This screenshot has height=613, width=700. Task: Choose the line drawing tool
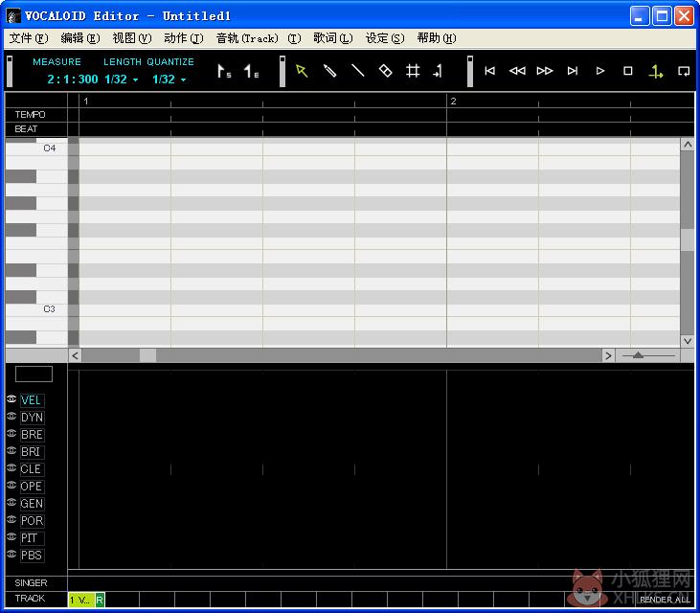click(357, 71)
